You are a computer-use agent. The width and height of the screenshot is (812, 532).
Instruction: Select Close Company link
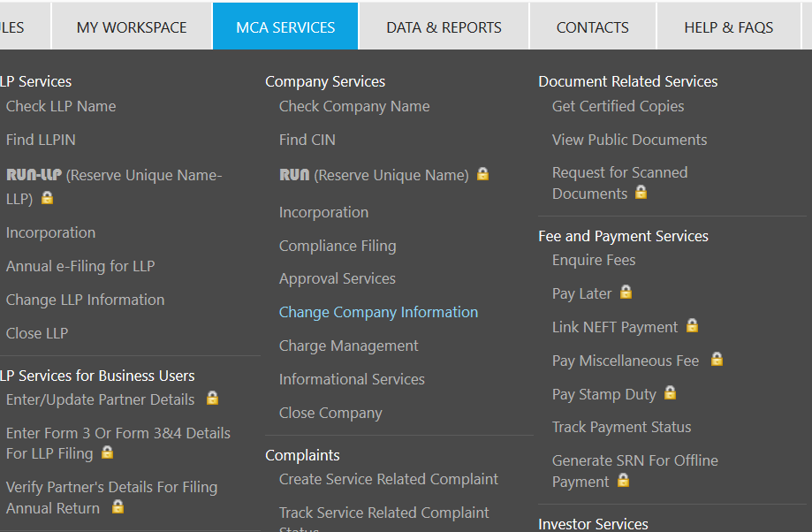[330, 413]
